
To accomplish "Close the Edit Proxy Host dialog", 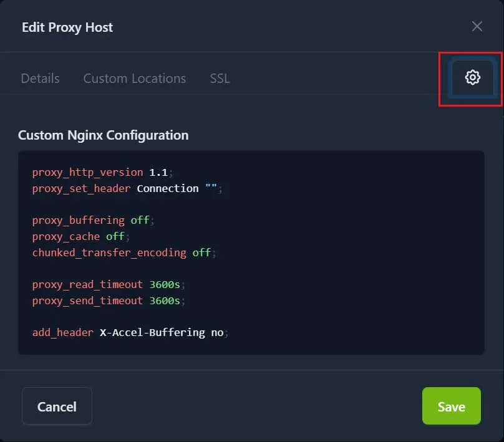I will tap(477, 26).
